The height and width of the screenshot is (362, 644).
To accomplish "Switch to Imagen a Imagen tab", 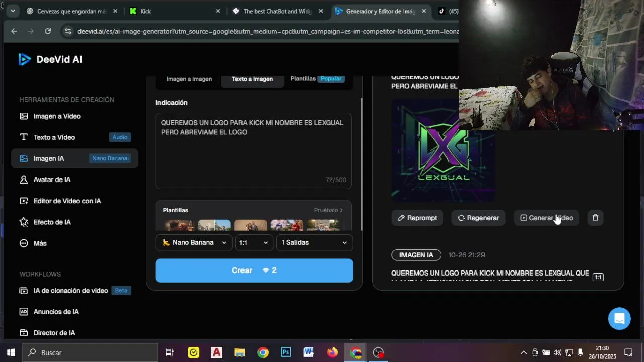I will (x=189, y=79).
